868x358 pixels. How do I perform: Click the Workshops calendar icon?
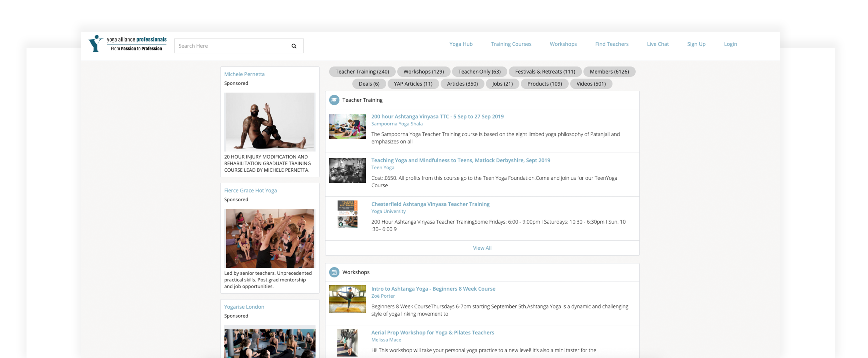(334, 272)
